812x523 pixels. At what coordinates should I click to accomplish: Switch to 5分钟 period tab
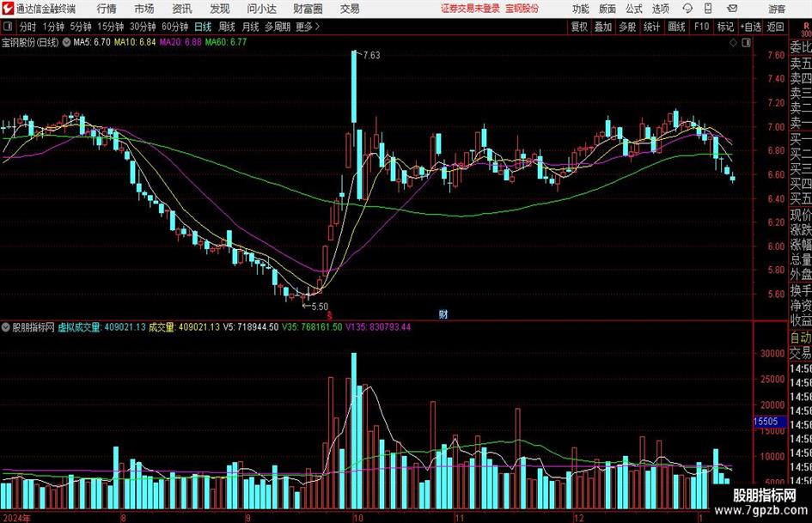click(80, 27)
